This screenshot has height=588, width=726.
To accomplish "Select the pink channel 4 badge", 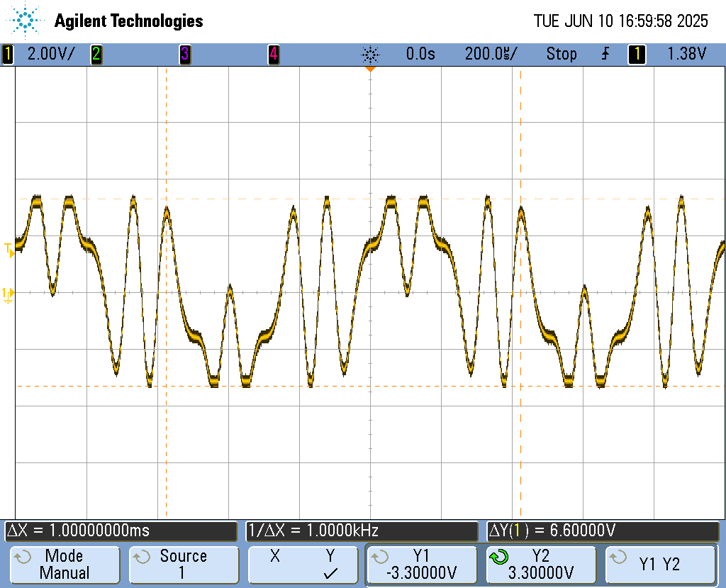I will (274, 54).
